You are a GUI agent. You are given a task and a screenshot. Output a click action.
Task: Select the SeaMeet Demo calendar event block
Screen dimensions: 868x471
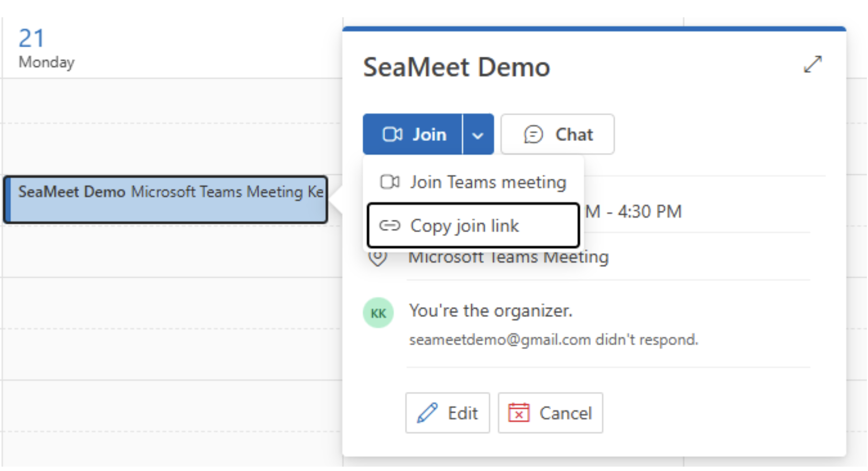(x=165, y=200)
